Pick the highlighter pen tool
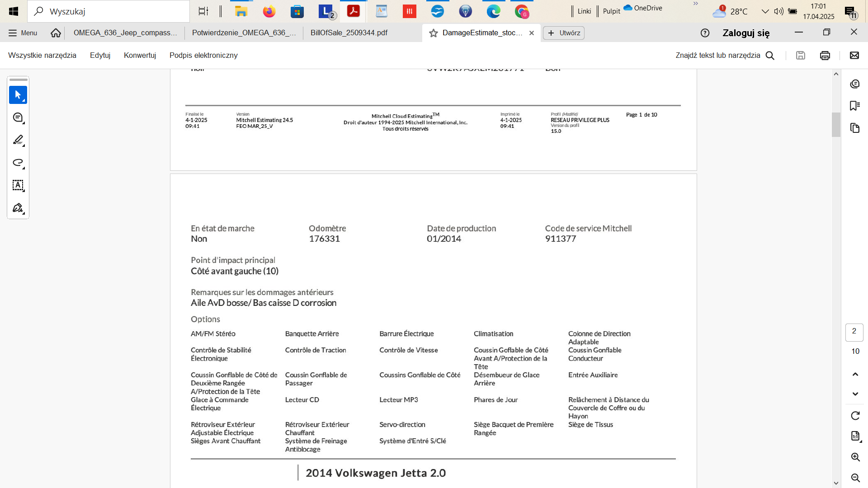 tap(18, 140)
